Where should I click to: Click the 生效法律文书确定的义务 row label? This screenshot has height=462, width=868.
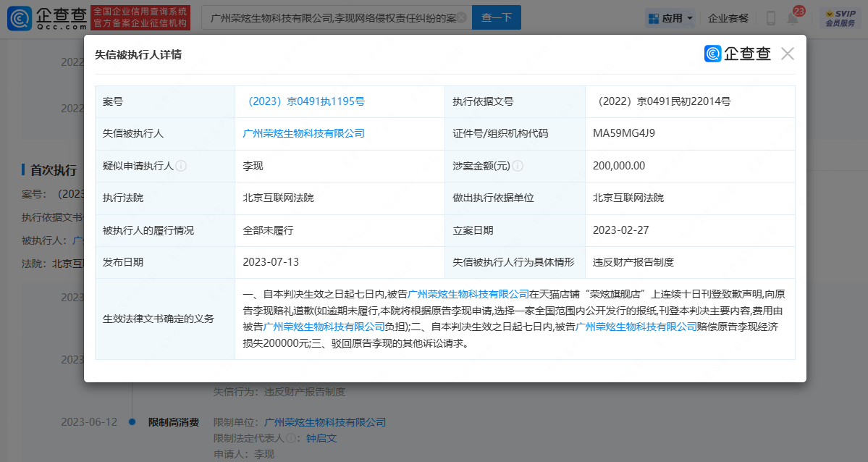(159, 319)
